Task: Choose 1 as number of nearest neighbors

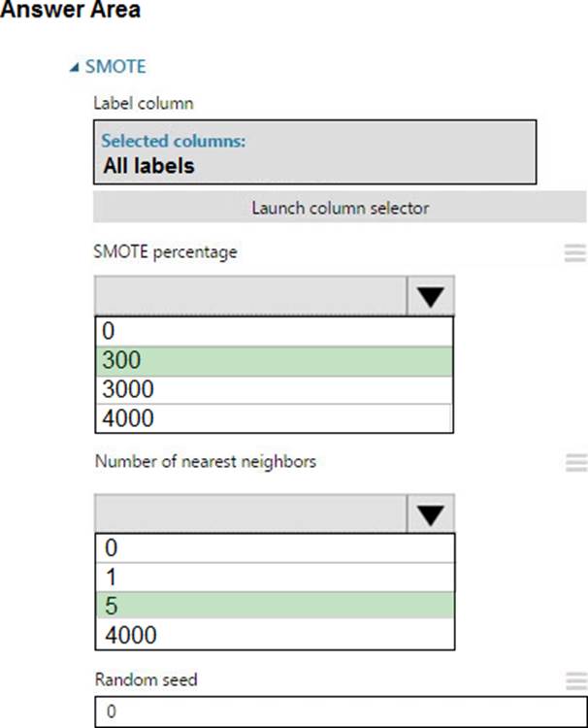Action: pyautogui.click(x=274, y=577)
